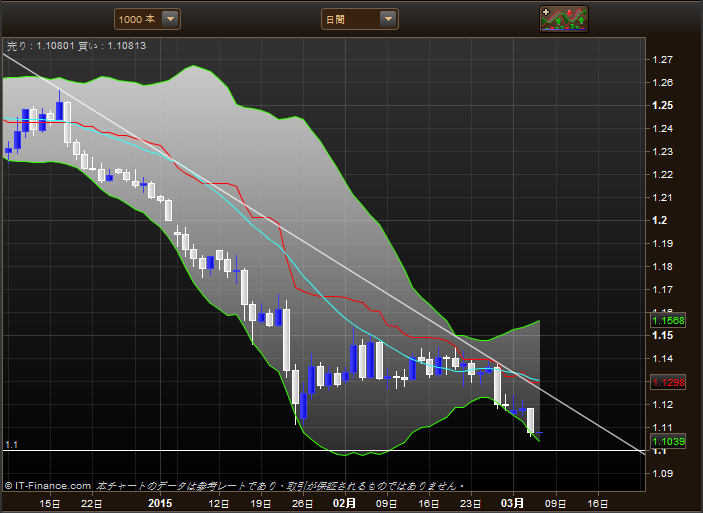Click the 1.19 price axis label
703x513 pixels.
662,243
